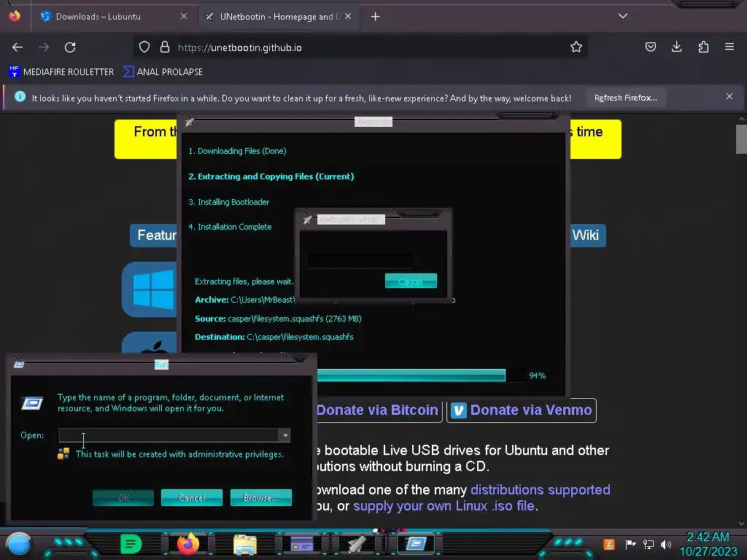Open the MEDIAFIRE ROULETTER bookmark
747x560 pixels.
[61, 72]
